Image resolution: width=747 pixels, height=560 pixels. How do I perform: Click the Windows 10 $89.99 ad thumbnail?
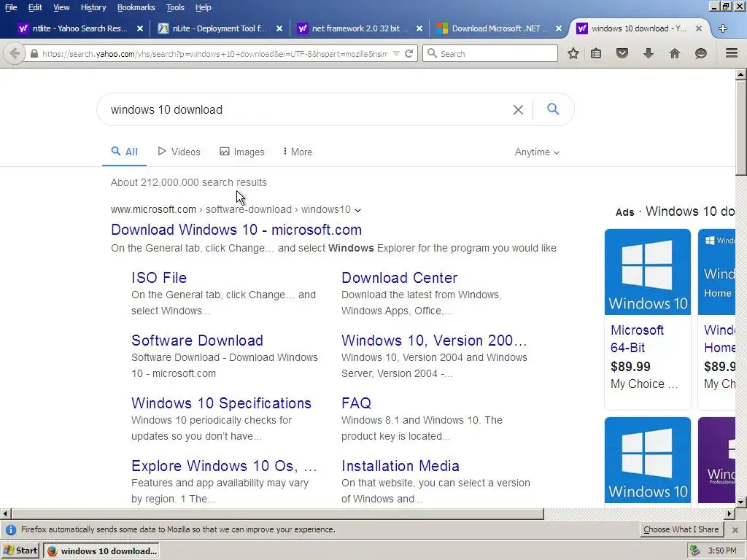point(648,272)
